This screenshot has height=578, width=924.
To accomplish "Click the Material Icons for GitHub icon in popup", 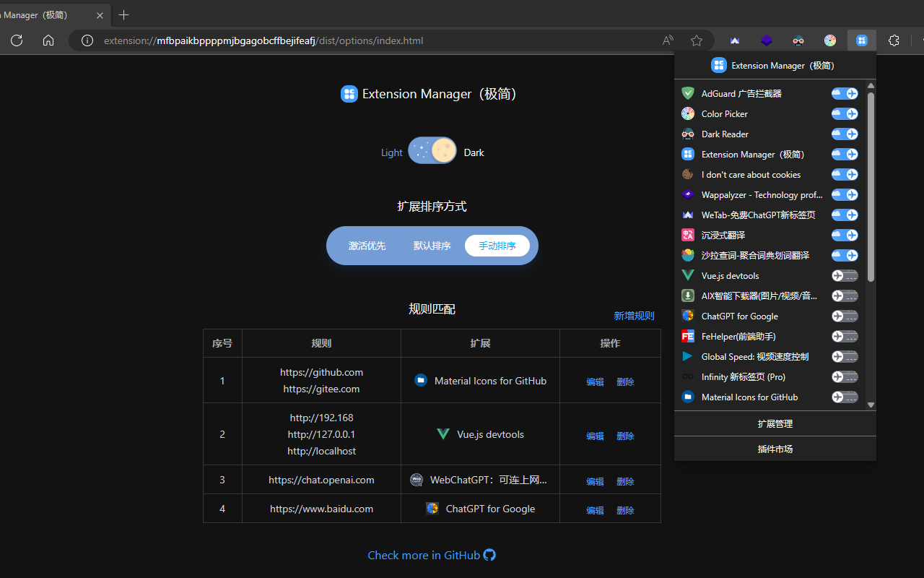I will 688,397.
